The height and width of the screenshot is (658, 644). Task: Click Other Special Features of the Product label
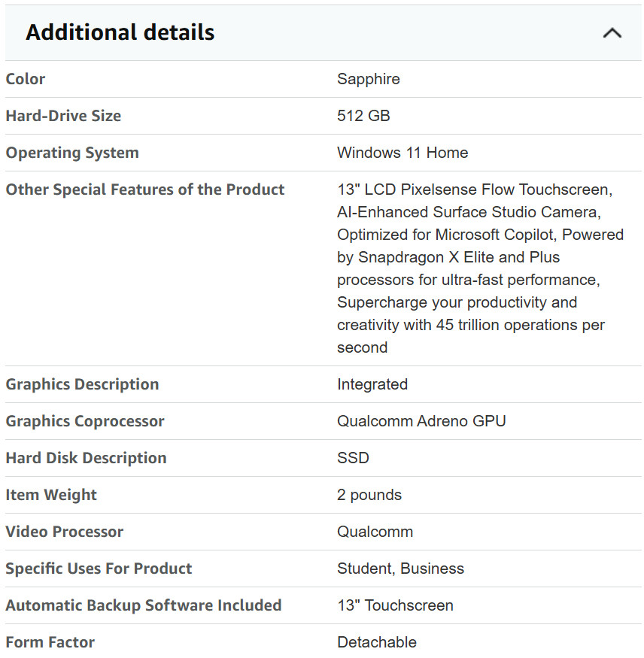click(145, 190)
